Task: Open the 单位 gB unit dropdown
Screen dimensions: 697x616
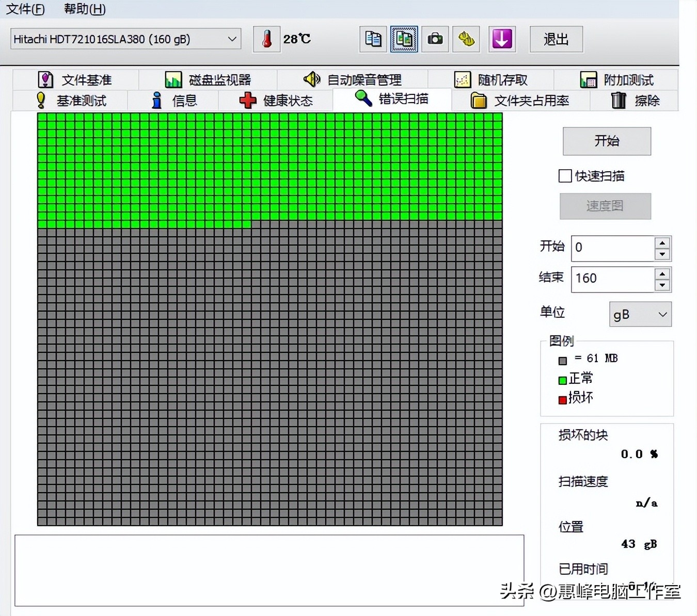Action: 640,314
